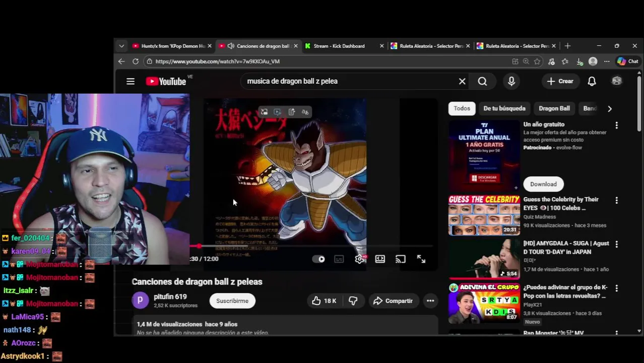Click the pitufin 619 channel avatar
This screenshot has width=644, height=363.
(140, 300)
